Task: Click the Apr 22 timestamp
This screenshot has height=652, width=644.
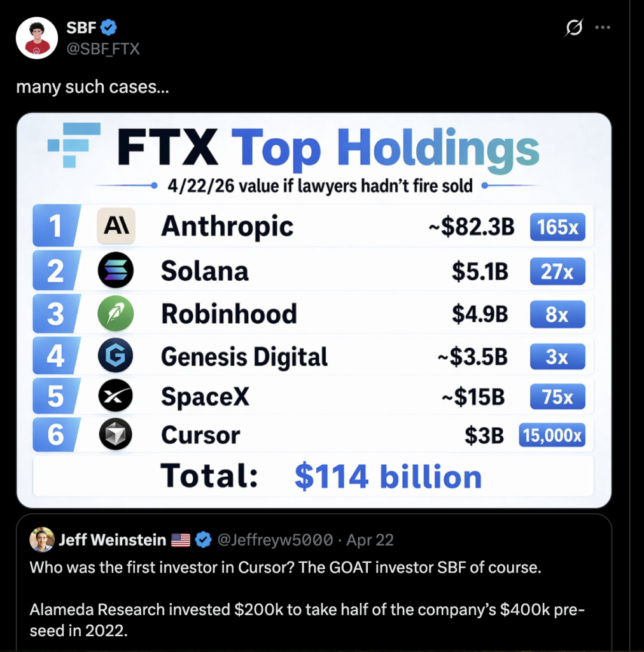Action: point(370,540)
